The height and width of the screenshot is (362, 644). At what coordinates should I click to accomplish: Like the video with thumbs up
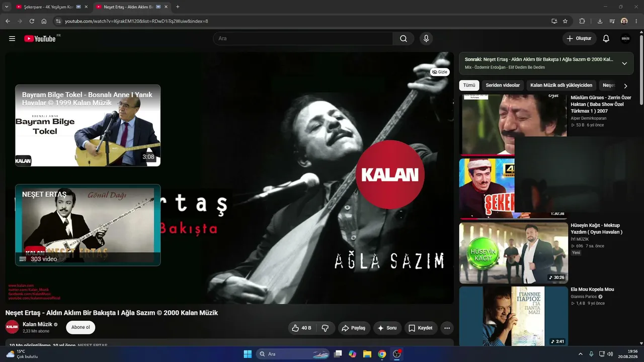[x=302, y=328]
